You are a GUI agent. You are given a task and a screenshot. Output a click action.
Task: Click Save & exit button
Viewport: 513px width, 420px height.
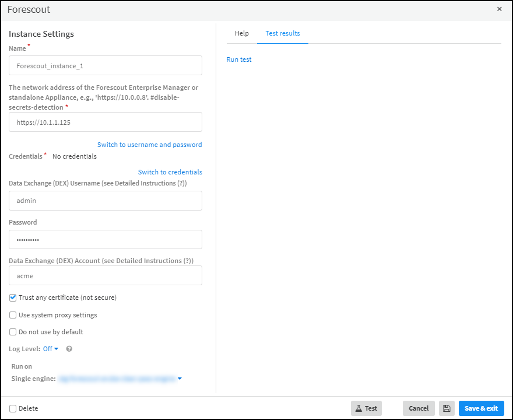pyautogui.click(x=481, y=408)
